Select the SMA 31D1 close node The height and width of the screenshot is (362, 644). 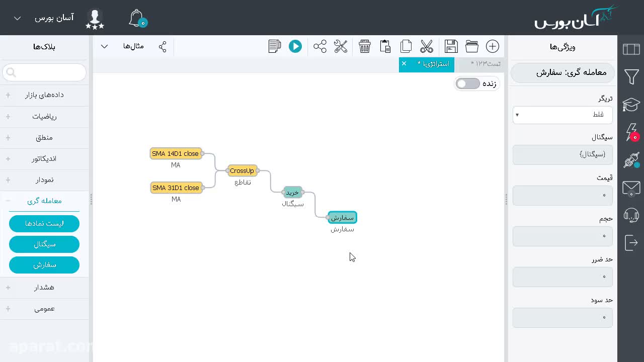click(176, 188)
